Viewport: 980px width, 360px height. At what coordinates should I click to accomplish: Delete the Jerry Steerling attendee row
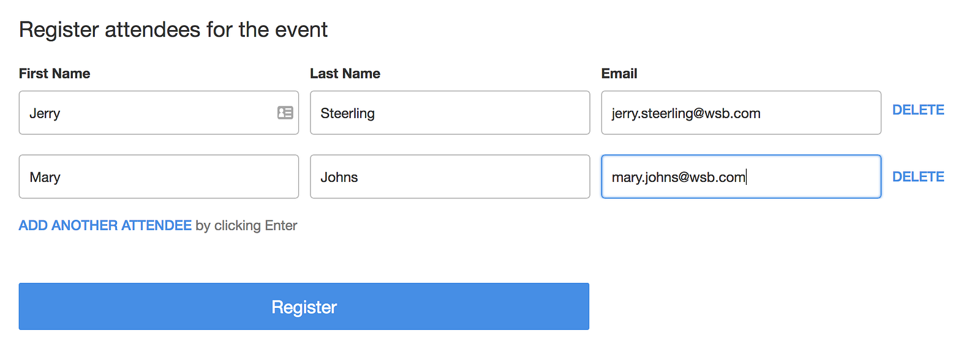pos(918,110)
